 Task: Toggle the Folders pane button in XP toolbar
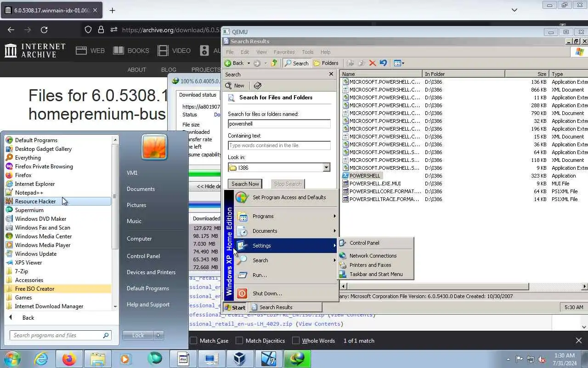coord(326,63)
